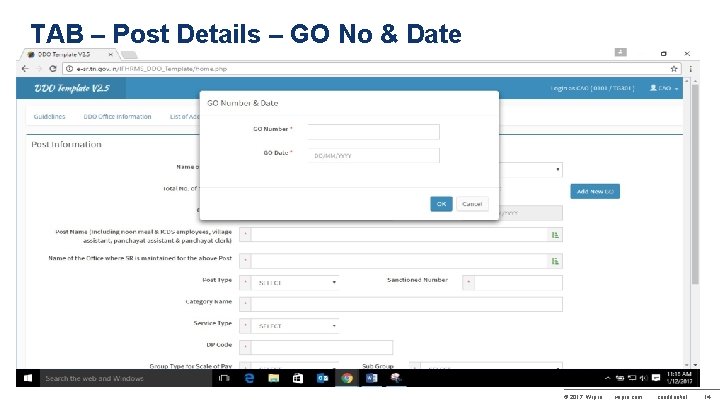Screen dimensions: 720x405
Task: Expand the Post Type dropdown
Action: pyautogui.click(x=295, y=282)
